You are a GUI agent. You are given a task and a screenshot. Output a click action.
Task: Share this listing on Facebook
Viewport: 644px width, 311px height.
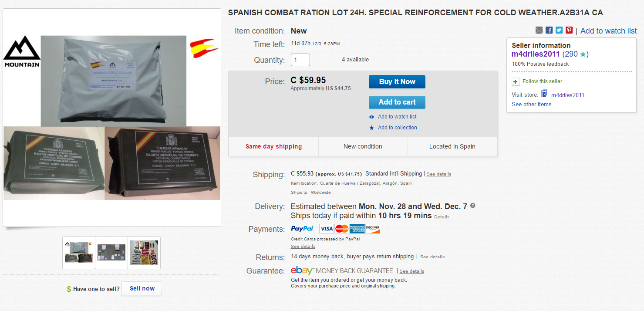[549, 30]
